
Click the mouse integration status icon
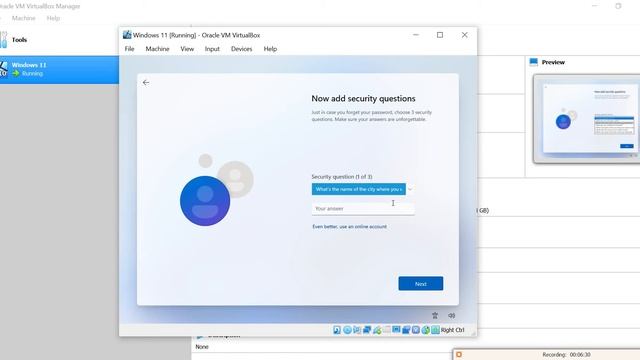(426, 330)
